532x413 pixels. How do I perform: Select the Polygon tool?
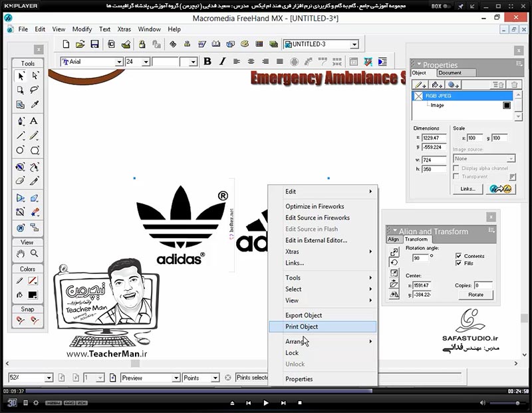(35, 150)
